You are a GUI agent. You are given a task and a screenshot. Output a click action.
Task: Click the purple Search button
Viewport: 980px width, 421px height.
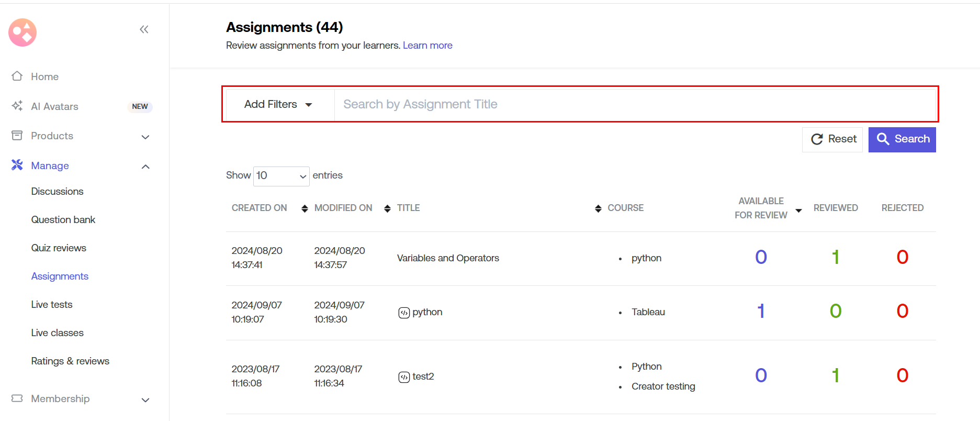[902, 139]
